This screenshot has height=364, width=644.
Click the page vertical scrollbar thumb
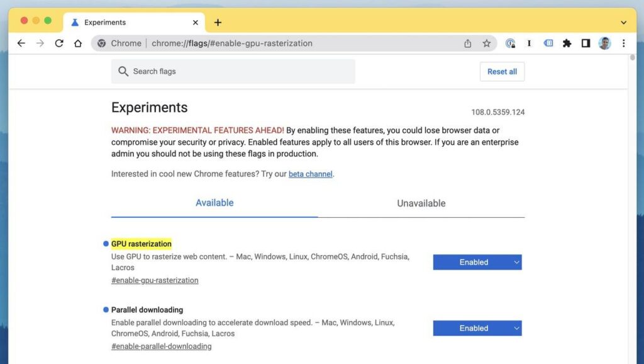633,57
